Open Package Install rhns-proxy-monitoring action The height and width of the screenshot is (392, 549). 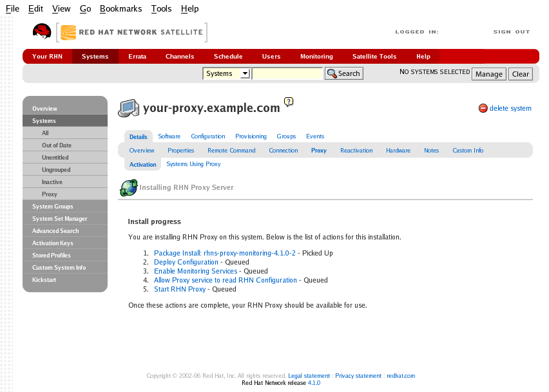pos(225,253)
